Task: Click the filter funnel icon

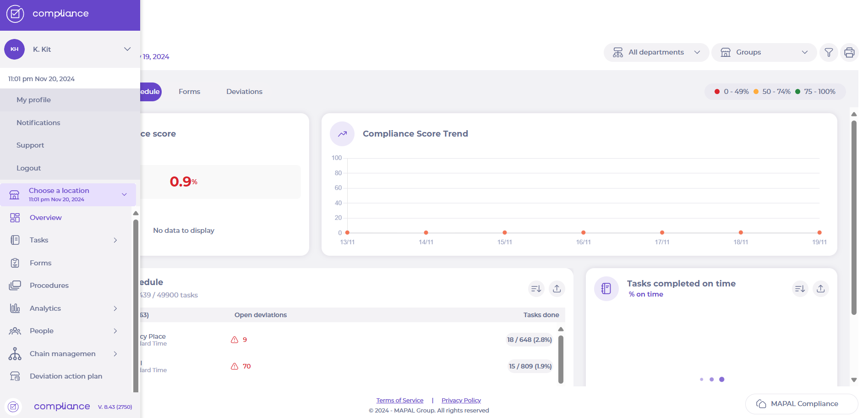Action: 829,53
